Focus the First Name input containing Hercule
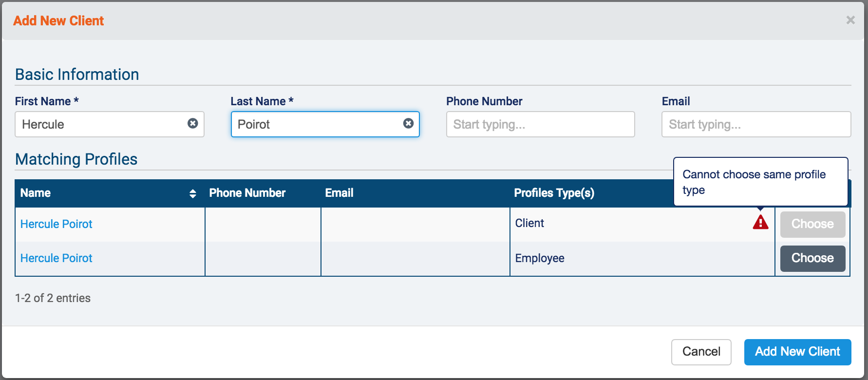The image size is (868, 380). click(x=102, y=124)
